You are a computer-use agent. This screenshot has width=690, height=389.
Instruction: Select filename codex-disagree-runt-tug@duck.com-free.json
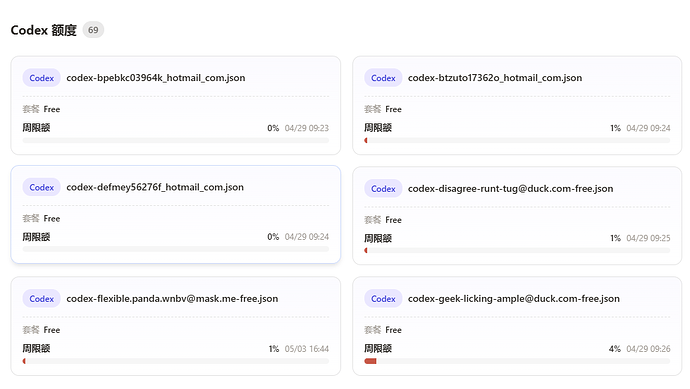pos(510,189)
